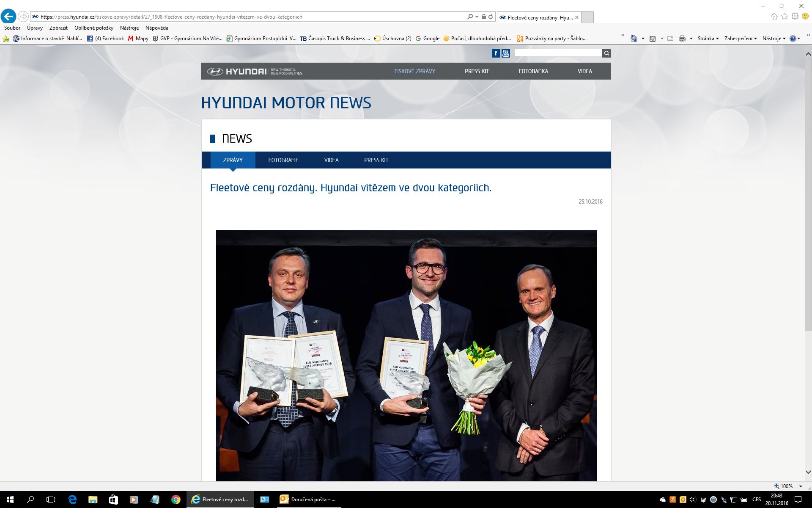812x508 pixels.
Task: Click the site search magnifier button
Action: coord(606,53)
